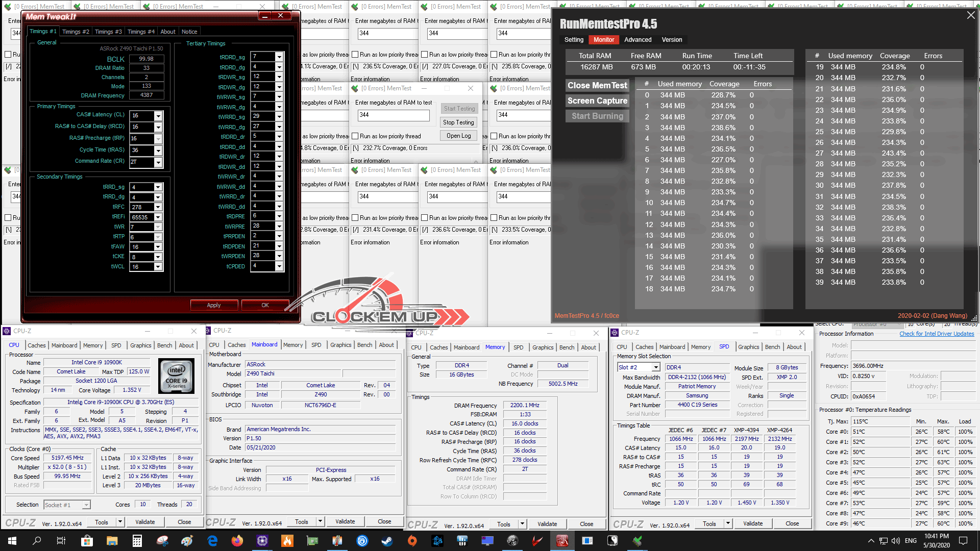The height and width of the screenshot is (551, 980).
Task: Open the notification center icon in the system tray
Action: click(963, 540)
